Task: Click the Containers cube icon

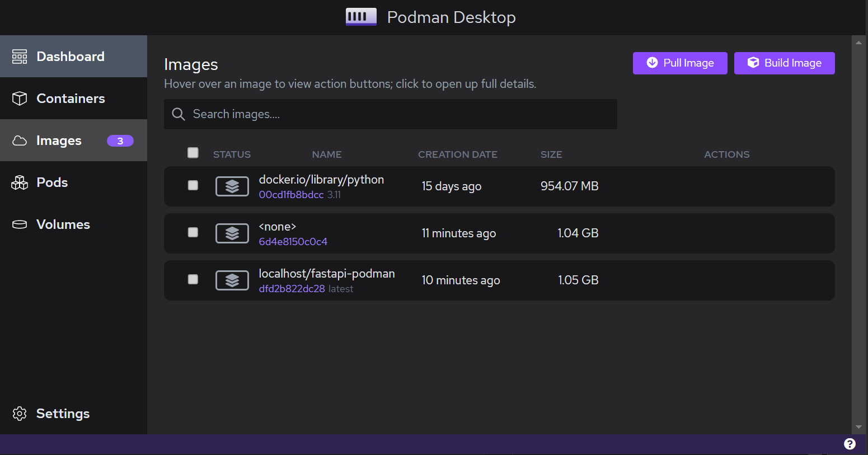Action: click(20, 98)
